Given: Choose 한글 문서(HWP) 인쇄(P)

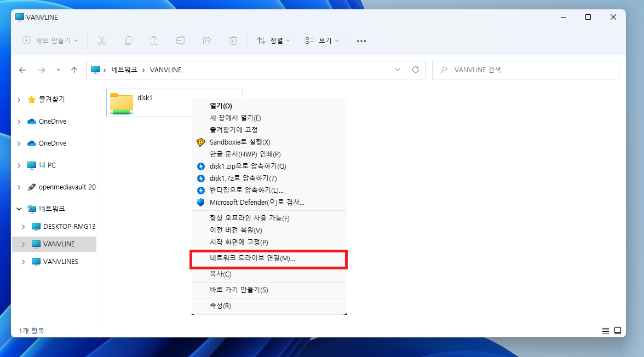Looking at the screenshot, I should pos(269,154).
